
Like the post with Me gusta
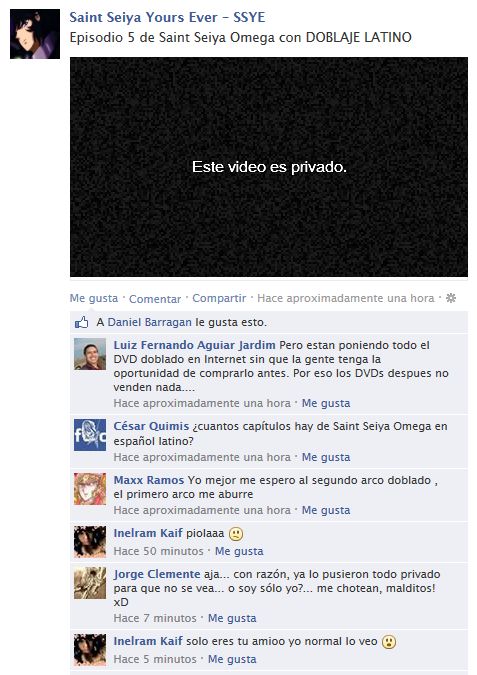pyautogui.click(x=94, y=298)
